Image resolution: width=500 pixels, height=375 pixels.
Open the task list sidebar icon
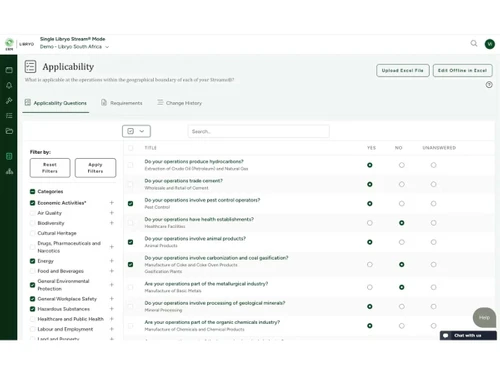pos(9,115)
